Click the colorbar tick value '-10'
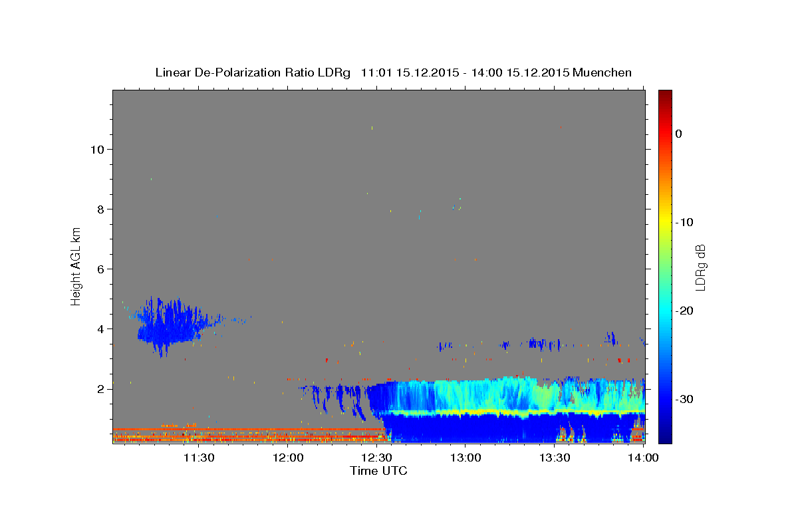The height and width of the screenshot is (532, 798). 684,222
